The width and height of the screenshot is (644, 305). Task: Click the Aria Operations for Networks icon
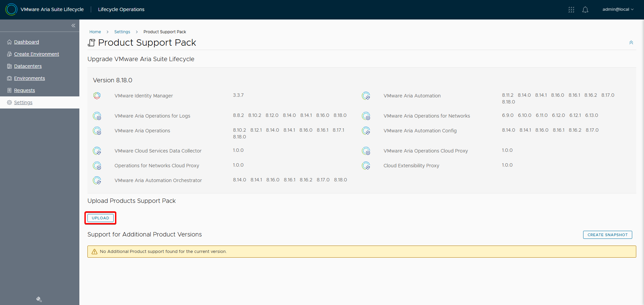[x=366, y=116]
